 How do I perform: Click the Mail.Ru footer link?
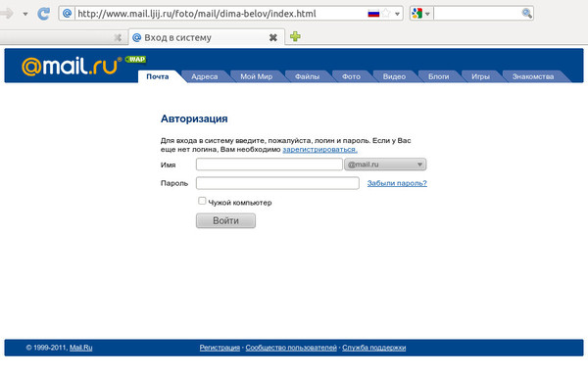(81, 348)
